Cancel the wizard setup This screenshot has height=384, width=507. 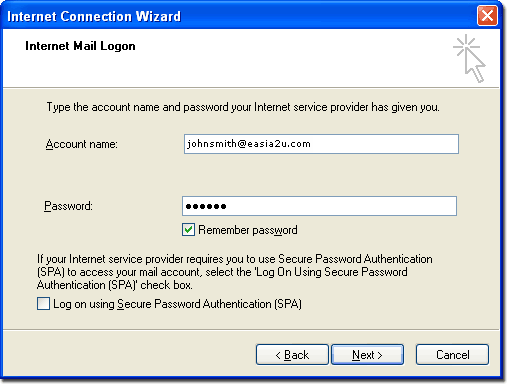pyautogui.click(x=452, y=355)
